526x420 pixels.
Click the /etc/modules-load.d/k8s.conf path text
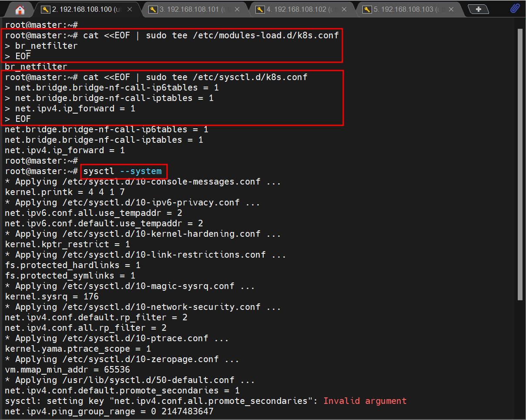click(x=265, y=35)
